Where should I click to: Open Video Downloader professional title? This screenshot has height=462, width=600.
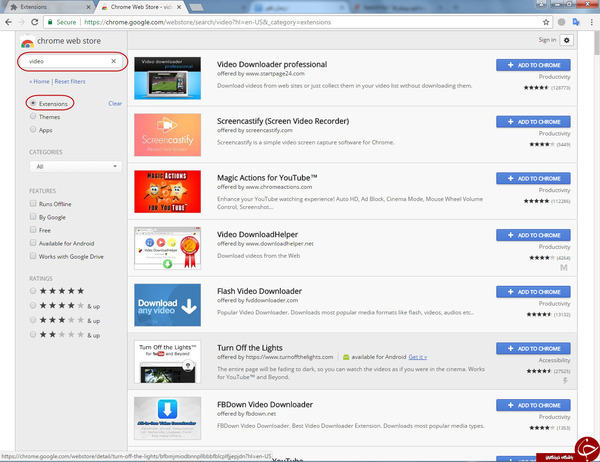point(272,64)
